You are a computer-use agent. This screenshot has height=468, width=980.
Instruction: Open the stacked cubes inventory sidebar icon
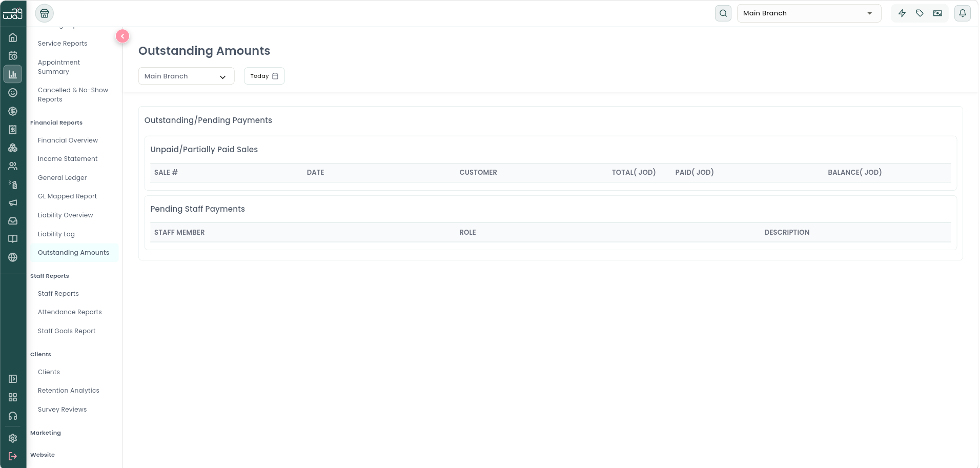[x=13, y=148]
